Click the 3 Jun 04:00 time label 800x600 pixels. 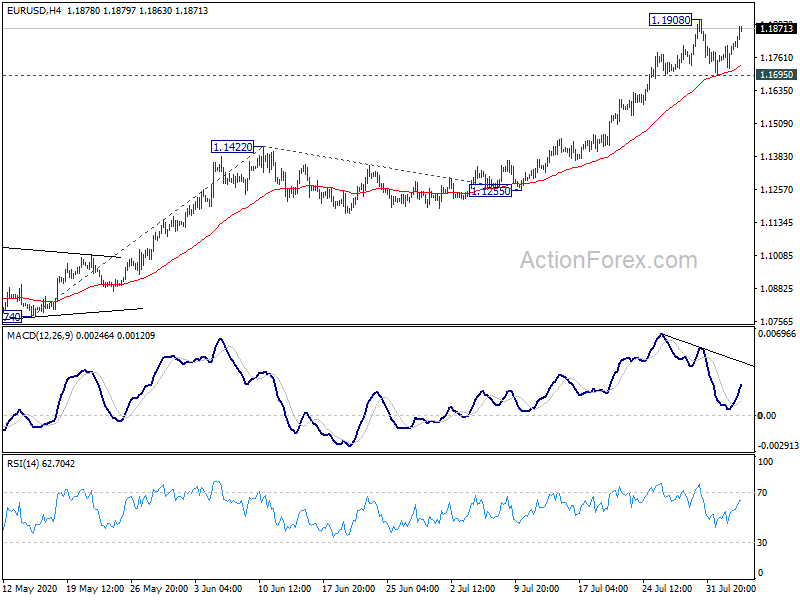coord(218,589)
